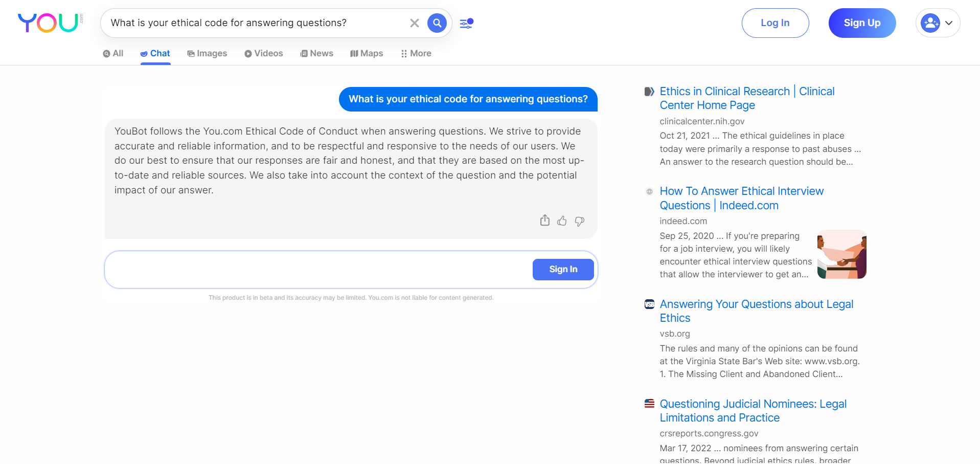
Task: Open search preferences sliders icon
Action: point(466,23)
